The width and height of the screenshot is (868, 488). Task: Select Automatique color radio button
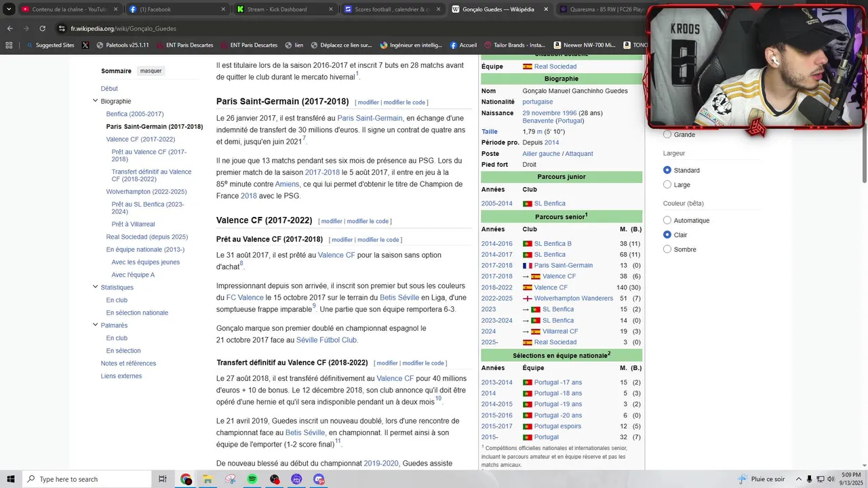[x=667, y=220]
